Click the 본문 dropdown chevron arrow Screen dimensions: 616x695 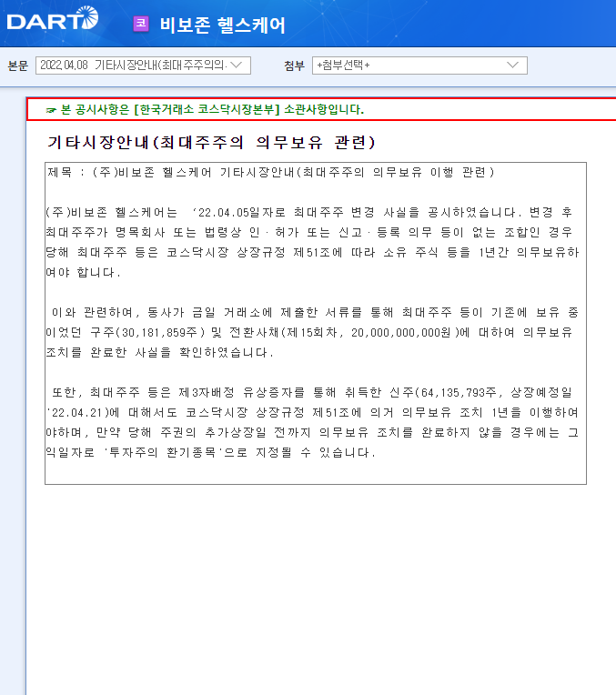click(237, 65)
